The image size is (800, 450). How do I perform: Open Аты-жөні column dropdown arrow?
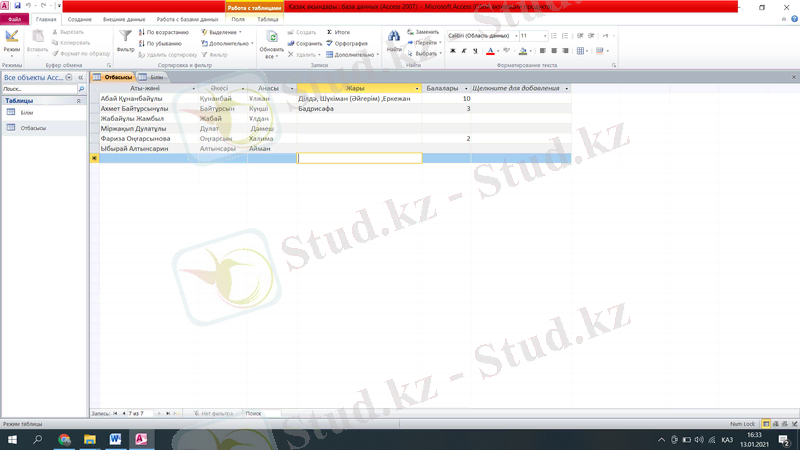point(193,89)
